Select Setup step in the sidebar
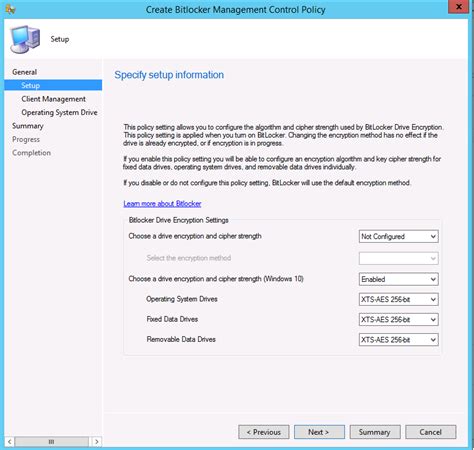This screenshot has height=450, width=474. [53, 85]
